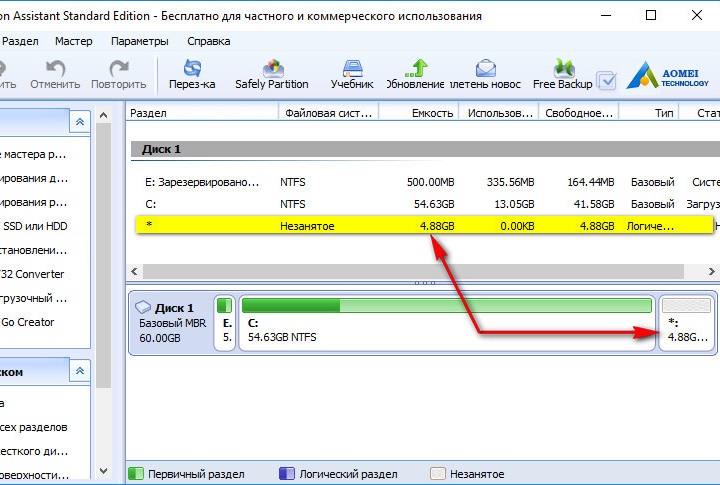Viewport: 720px width, 485px height.
Task: Sort by the Раздел column header
Action: [x=202, y=113]
